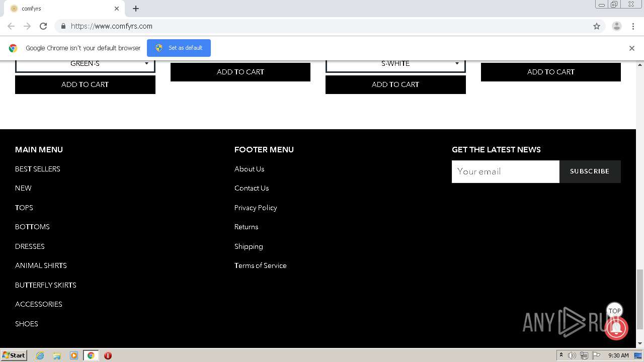Viewport: 644px width, 362px height.
Task: Click the padlock site info icon
Action: 63,26
